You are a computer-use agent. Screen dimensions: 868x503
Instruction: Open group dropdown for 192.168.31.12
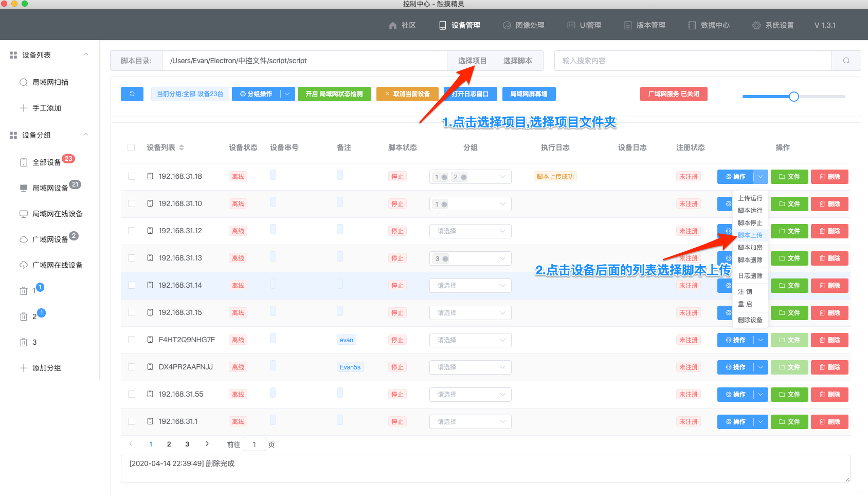click(x=471, y=231)
